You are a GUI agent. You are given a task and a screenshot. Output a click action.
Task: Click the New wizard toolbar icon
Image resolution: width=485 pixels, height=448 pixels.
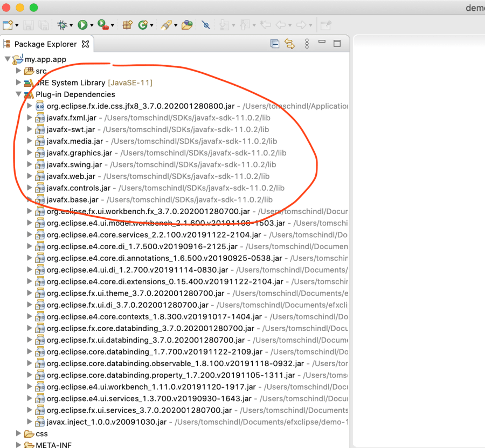tap(8, 25)
